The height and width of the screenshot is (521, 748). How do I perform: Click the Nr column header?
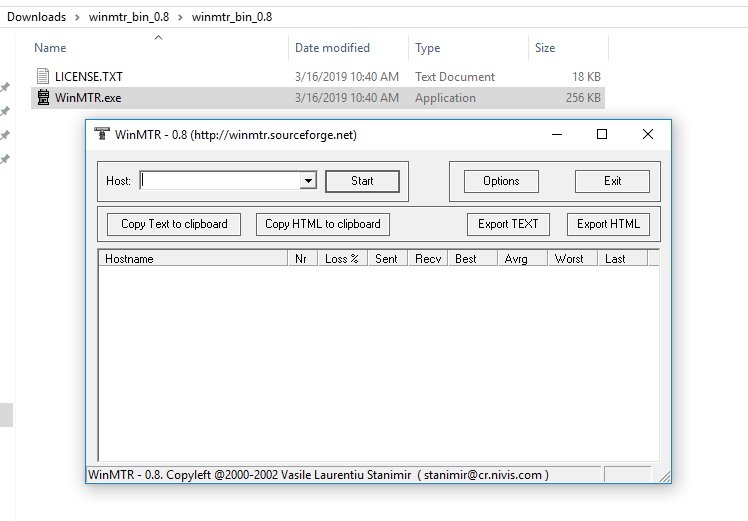tap(302, 259)
